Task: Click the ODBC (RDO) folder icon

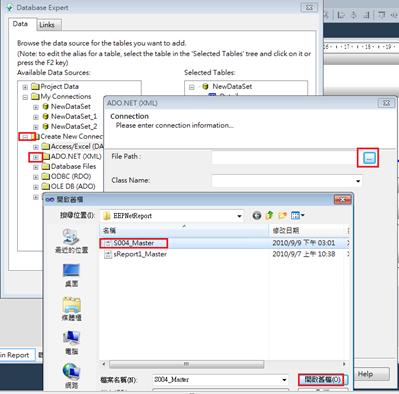Action: [x=46, y=176]
